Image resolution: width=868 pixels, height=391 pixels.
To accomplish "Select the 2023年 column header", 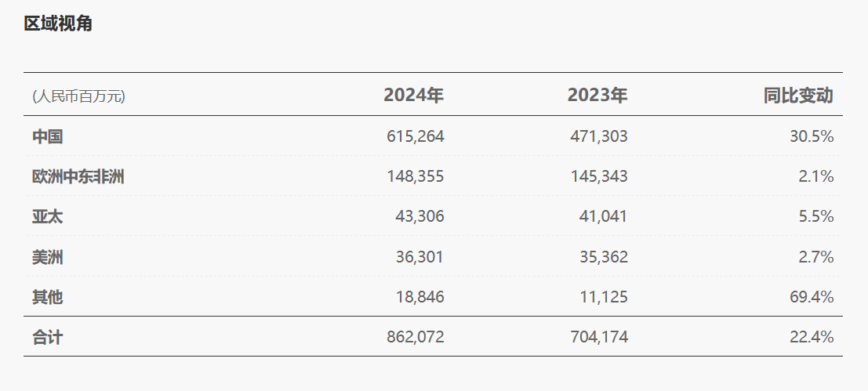I will point(597,96).
